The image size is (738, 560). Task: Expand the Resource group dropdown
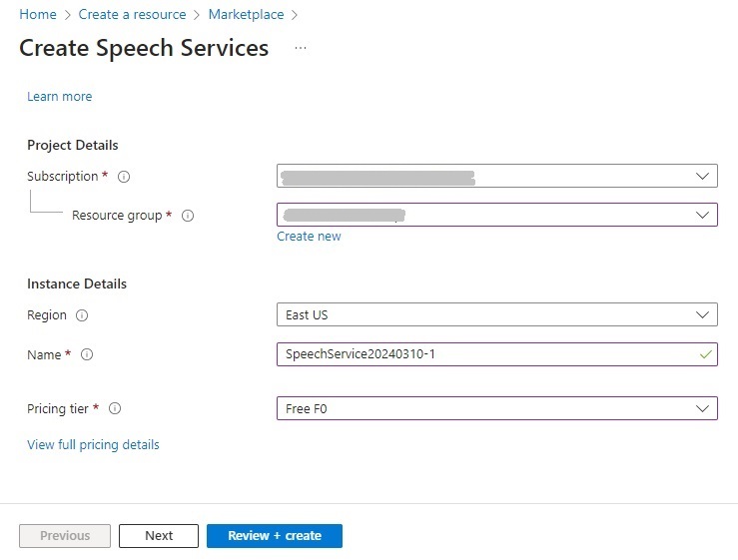coord(496,215)
